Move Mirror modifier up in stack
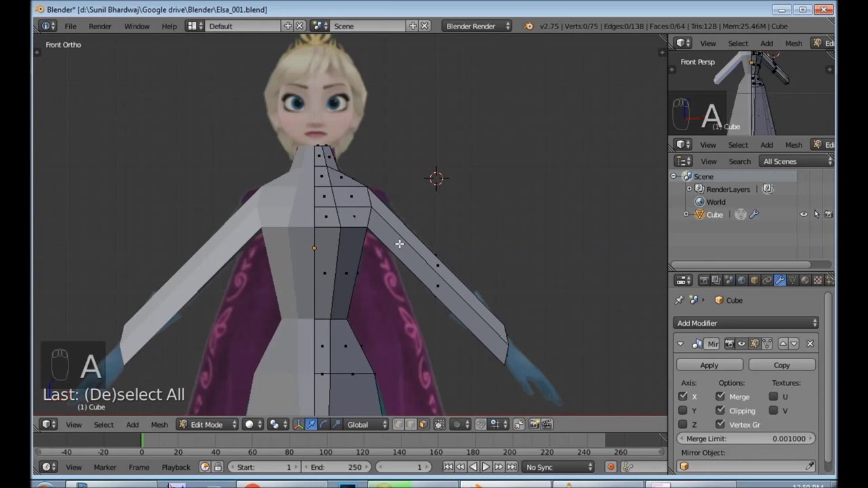This screenshot has height=488, width=868. tap(783, 344)
